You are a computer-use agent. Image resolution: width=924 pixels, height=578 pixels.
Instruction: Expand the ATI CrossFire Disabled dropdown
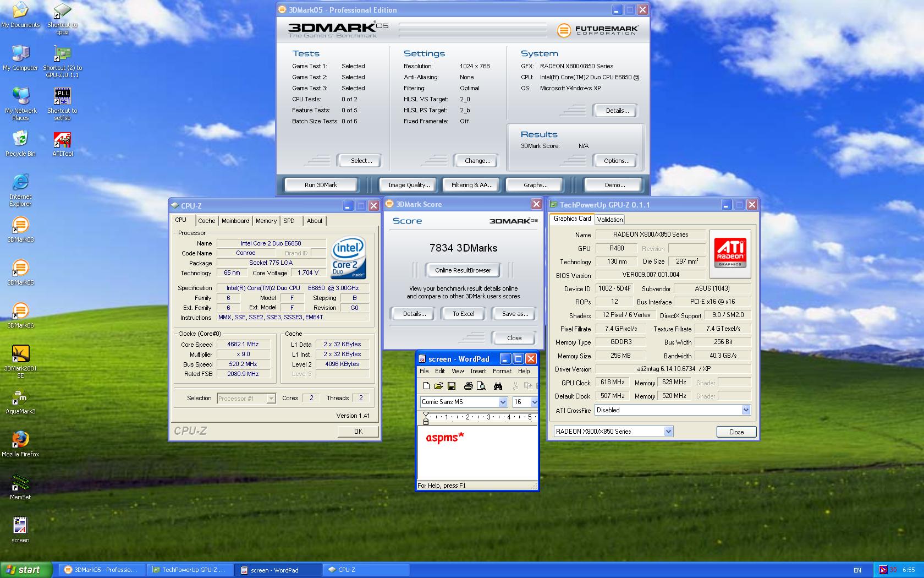[x=746, y=410]
